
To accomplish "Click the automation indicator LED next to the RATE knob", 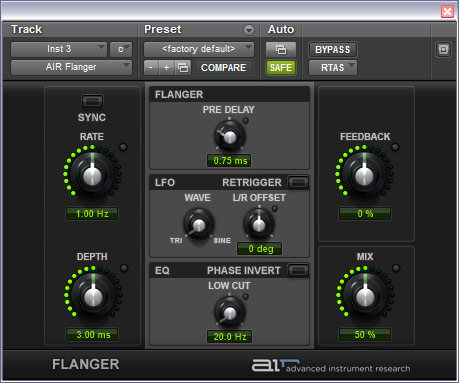I will coord(123,147).
